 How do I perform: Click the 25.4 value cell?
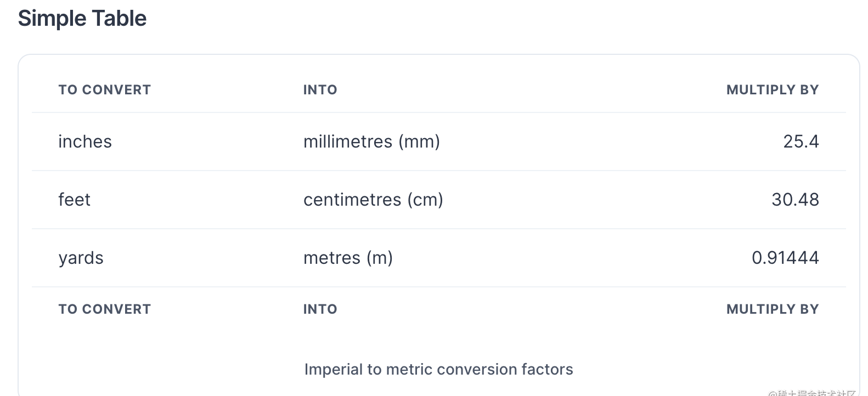click(x=801, y=142)
